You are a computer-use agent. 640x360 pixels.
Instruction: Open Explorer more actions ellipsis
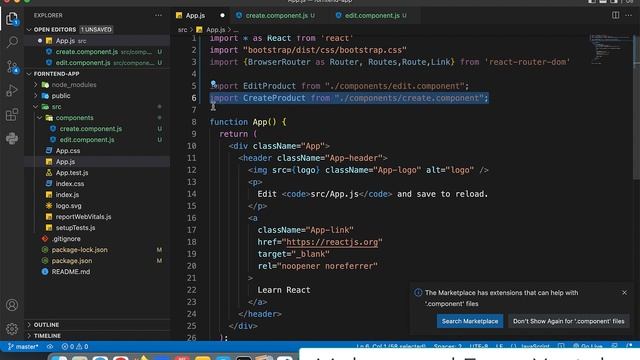tap(158, 16)
